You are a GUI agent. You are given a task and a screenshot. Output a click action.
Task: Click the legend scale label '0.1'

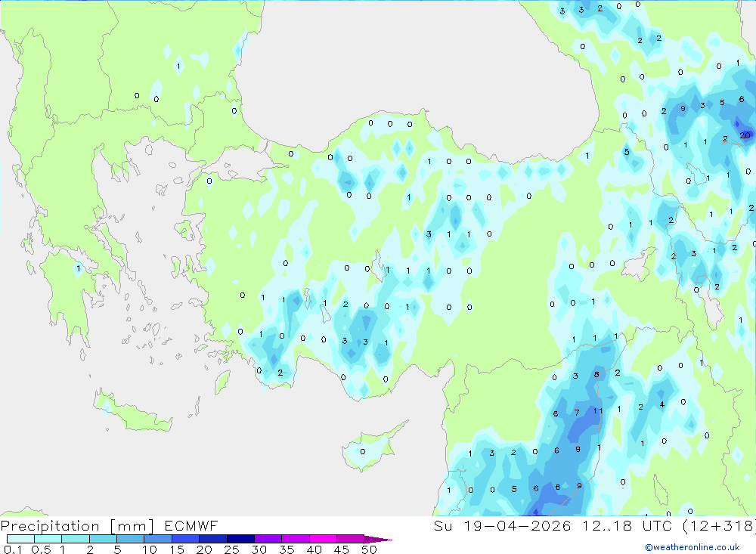pyautogui.click(x=13, y=549)
